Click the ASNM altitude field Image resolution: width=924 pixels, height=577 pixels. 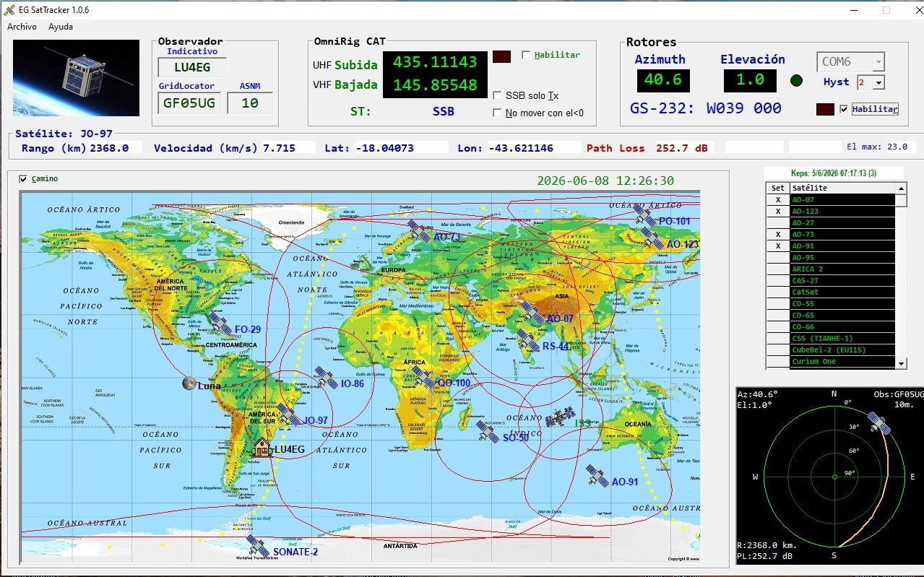click(x=250, y=103)
